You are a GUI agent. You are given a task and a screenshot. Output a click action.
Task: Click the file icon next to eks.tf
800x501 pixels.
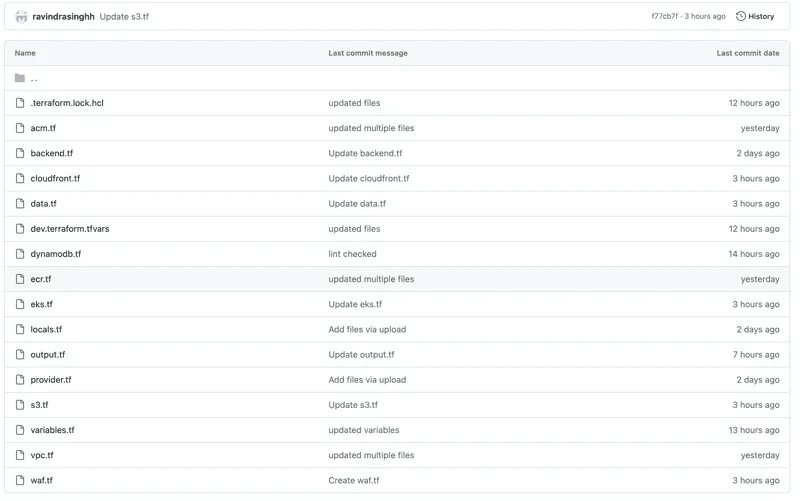click(20, 304)
